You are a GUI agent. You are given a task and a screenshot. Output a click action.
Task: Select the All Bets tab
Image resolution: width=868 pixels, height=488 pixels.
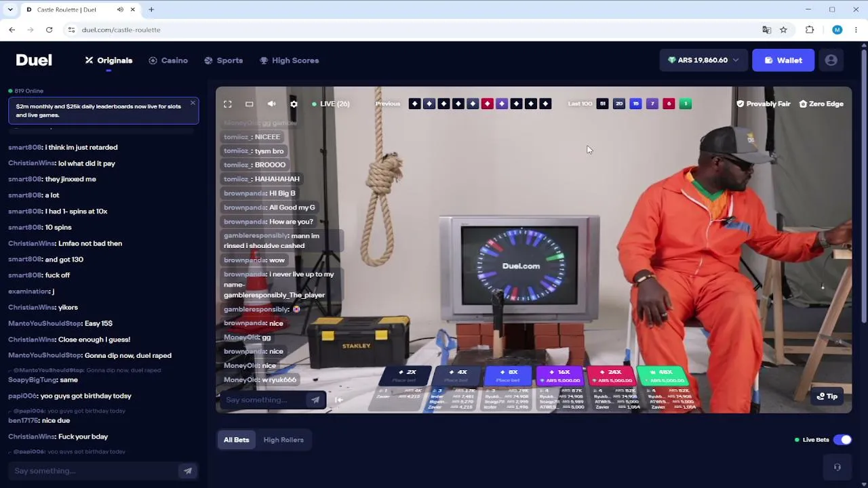coord(237,440)
